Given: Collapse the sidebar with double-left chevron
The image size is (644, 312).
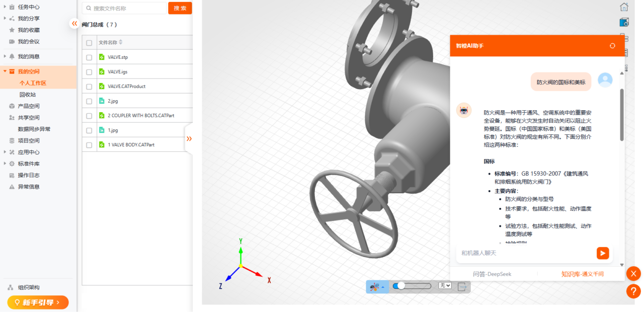Looking at the screenshot, I should coord(74,23).
